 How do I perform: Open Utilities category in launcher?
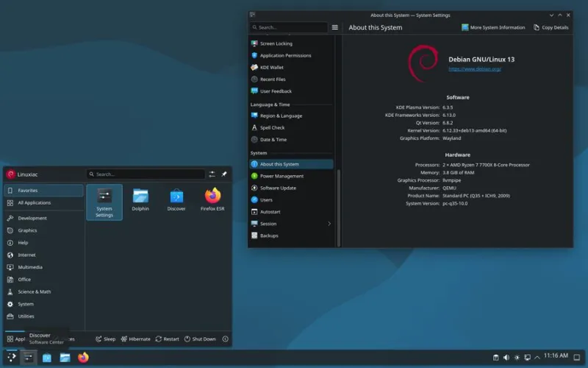point(43,316)
